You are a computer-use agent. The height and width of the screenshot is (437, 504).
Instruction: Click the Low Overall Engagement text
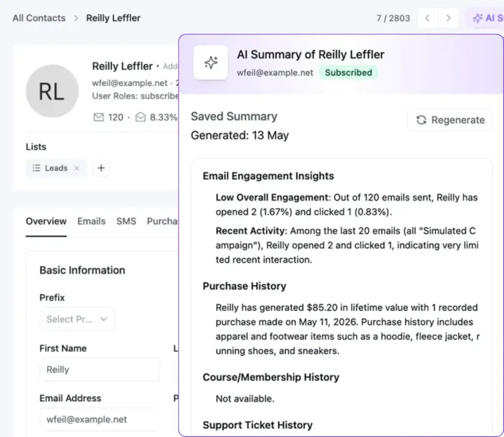pyautogui.click(x=272, y=198)
